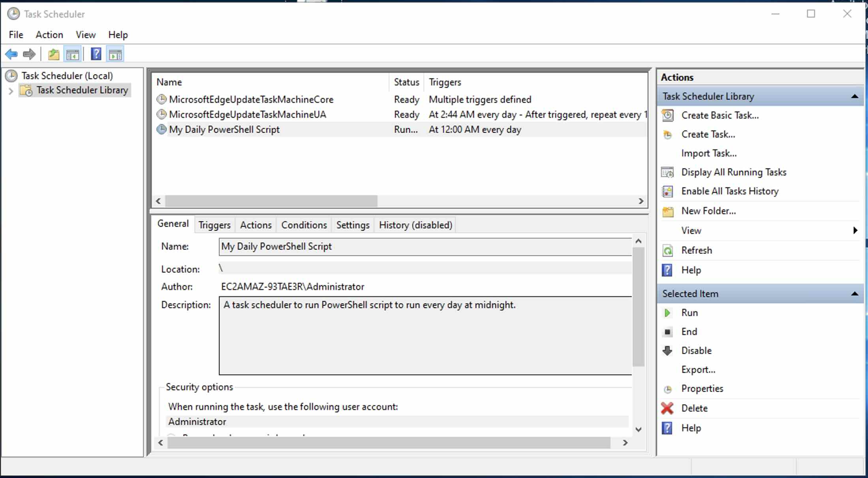Open the View submenu arrow in Actions pane
868x478 pixels.
(855, 230)
